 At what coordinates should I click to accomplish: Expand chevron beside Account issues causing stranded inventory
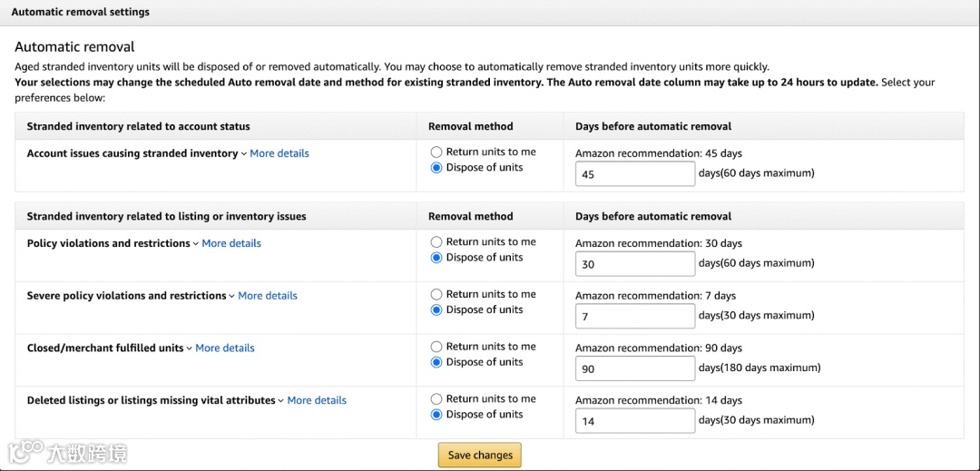tap(244, 154)
